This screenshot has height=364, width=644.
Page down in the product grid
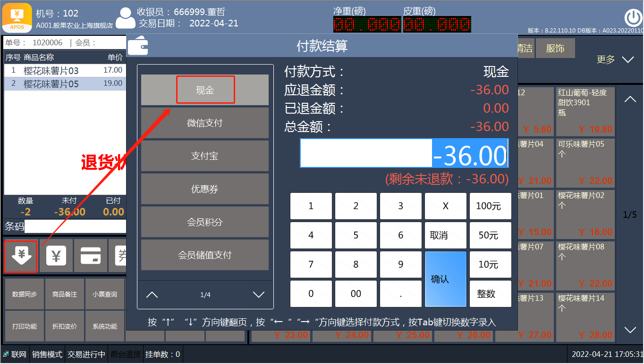[x=630, y=330]
